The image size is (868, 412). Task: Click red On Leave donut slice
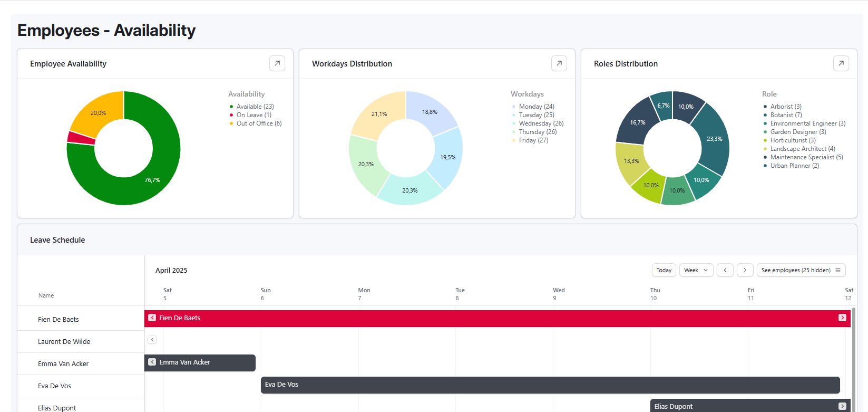(81, 138)
